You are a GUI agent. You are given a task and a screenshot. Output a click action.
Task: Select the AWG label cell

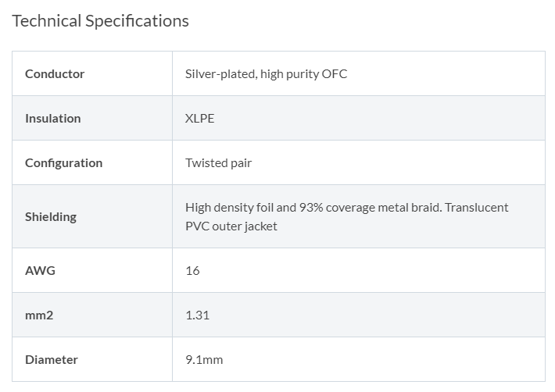click(92, 270)
